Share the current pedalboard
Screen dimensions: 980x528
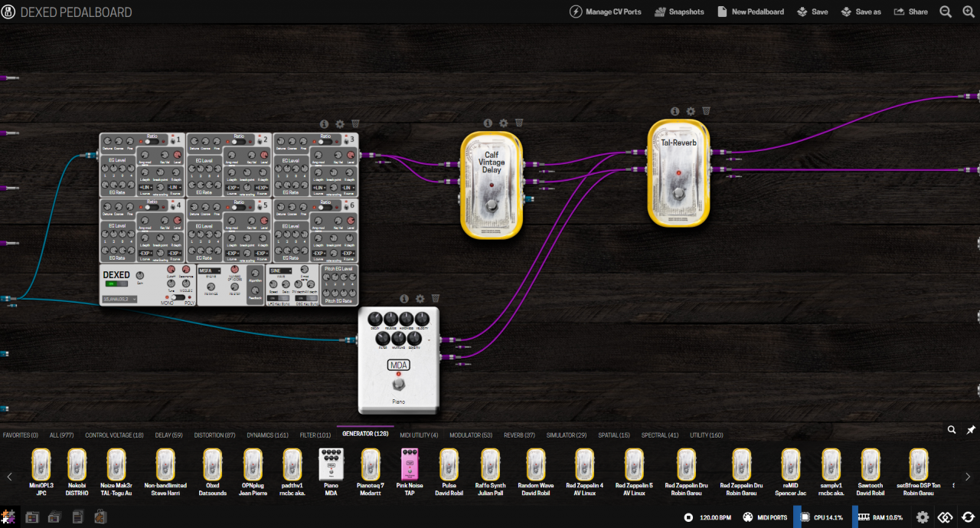pos(910,11)
